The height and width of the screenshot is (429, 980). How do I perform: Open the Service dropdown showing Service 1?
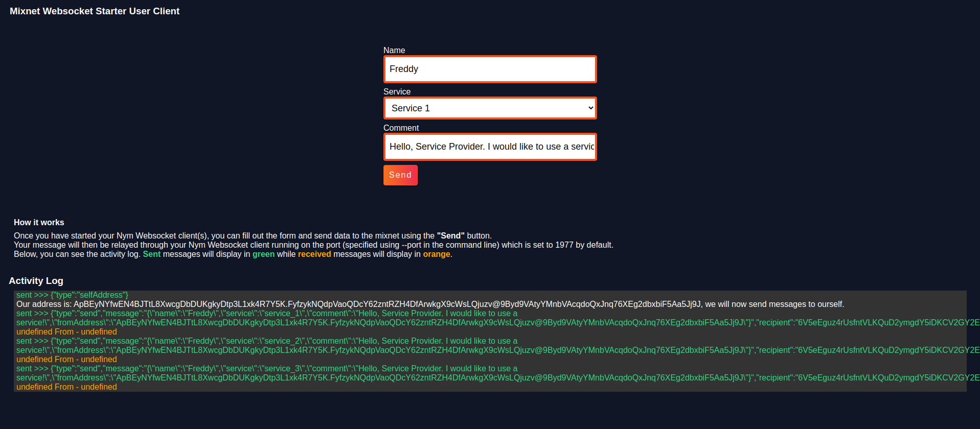click(490, 108)
